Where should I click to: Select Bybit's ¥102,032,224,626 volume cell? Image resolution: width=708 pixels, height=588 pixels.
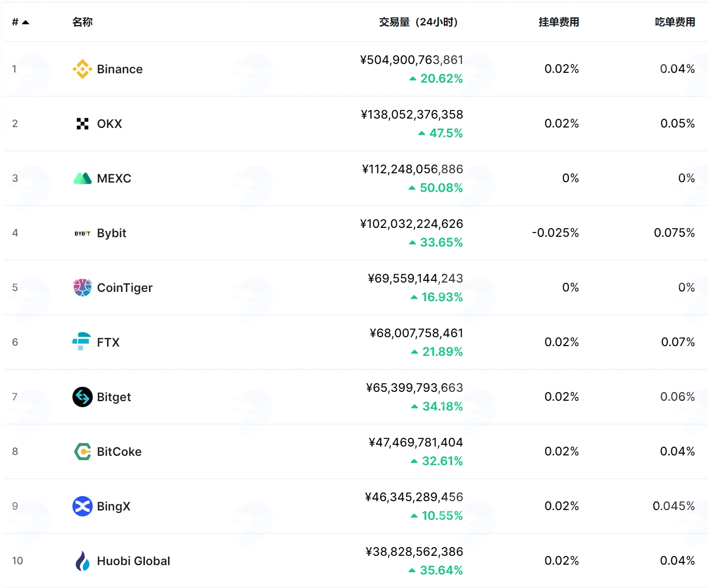click(412, 224)
